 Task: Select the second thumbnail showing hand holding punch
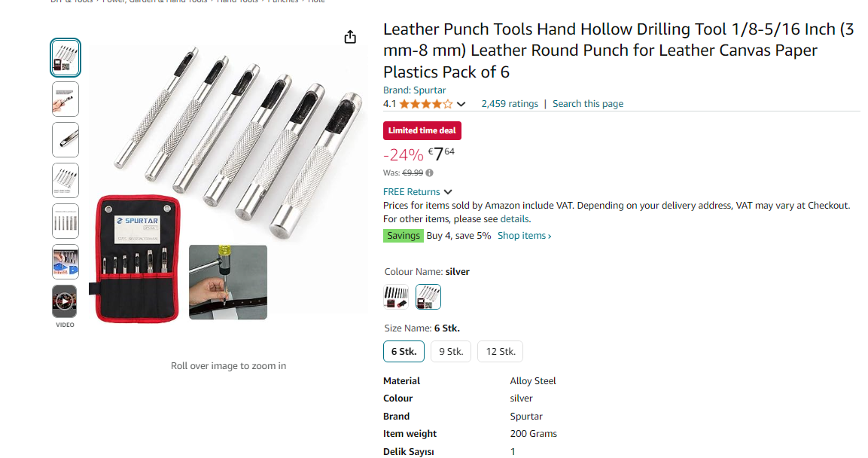65,99
